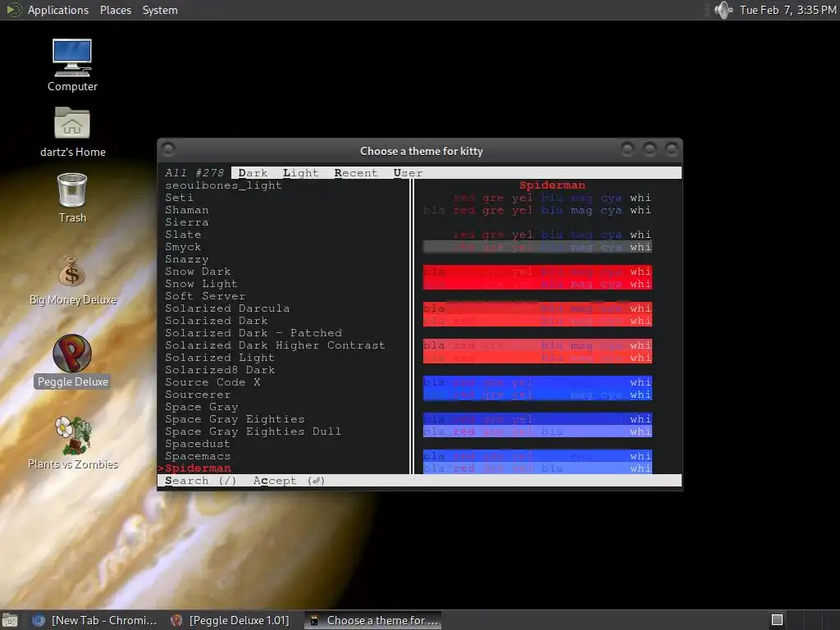The height and width of the screenshot is (630, 840).
Task: Switch to Peggle Deluxe 1.01 taskbar button
Action: 231,620
